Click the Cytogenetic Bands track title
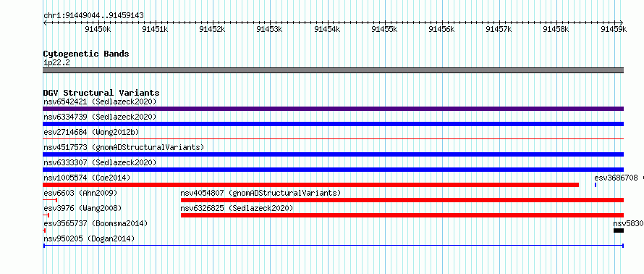Image resolution: width=644 pixels, height=274 pixels. click(x=86, y=54)
